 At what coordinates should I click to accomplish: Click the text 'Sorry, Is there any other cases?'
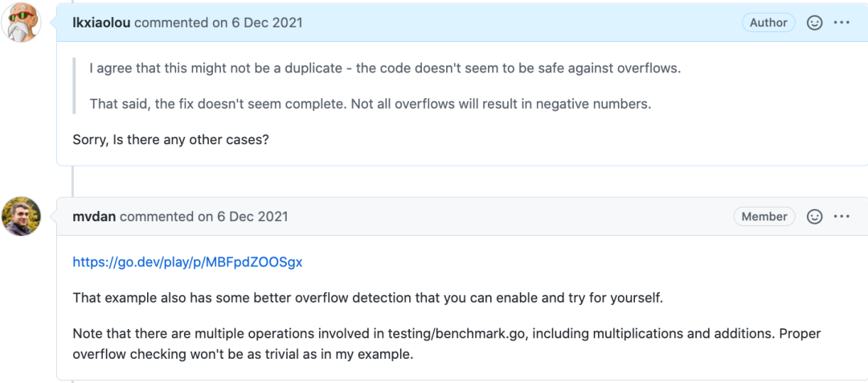[171, 140]
